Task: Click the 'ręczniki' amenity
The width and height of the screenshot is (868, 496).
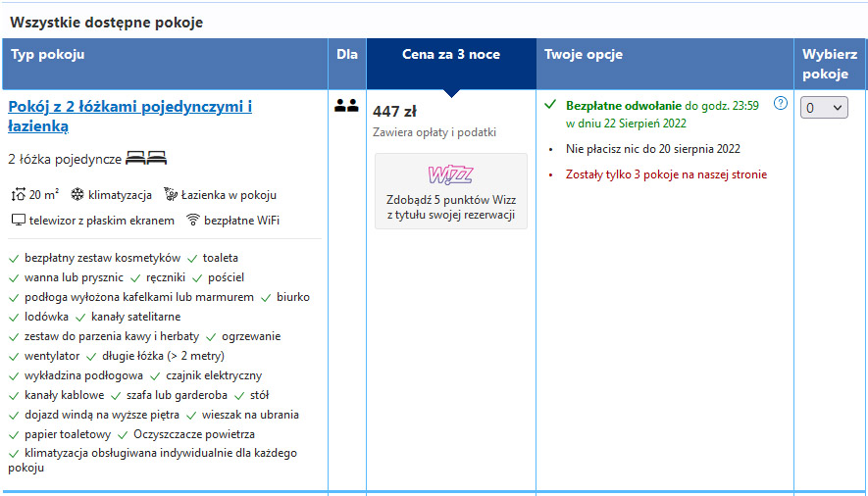Action: click(166, 277)
